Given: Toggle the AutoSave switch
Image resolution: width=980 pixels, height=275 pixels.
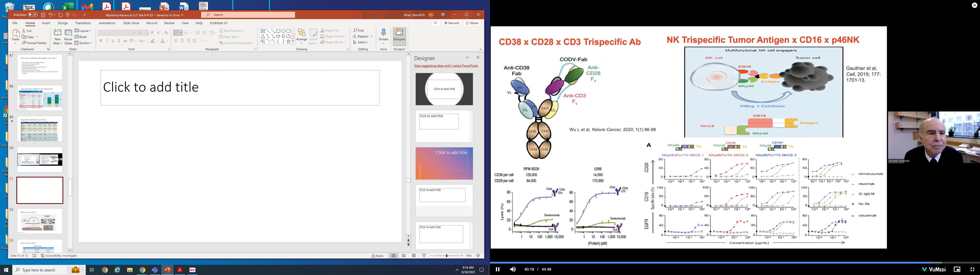Looking at the screenshot, I should [x=33, y=15].
